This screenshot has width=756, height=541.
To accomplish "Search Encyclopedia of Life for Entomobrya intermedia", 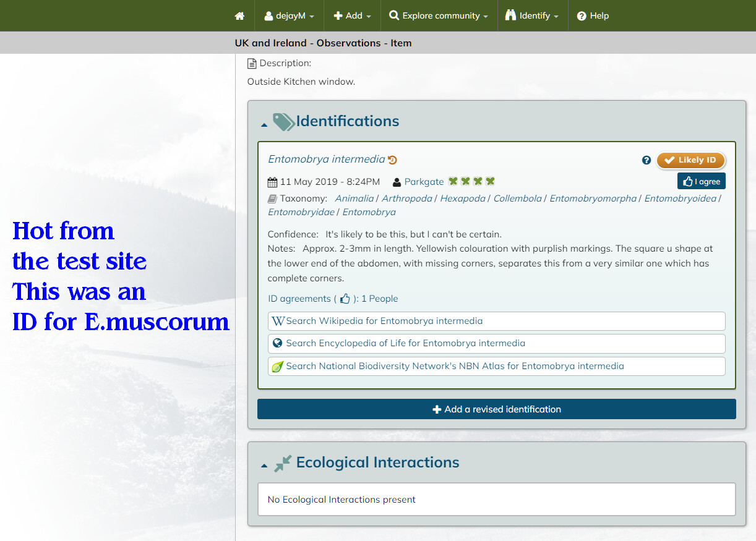I will click(497, 343).
